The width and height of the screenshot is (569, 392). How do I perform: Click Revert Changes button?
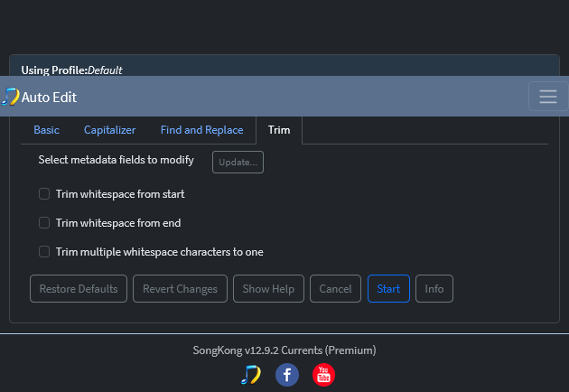(180, 288)
